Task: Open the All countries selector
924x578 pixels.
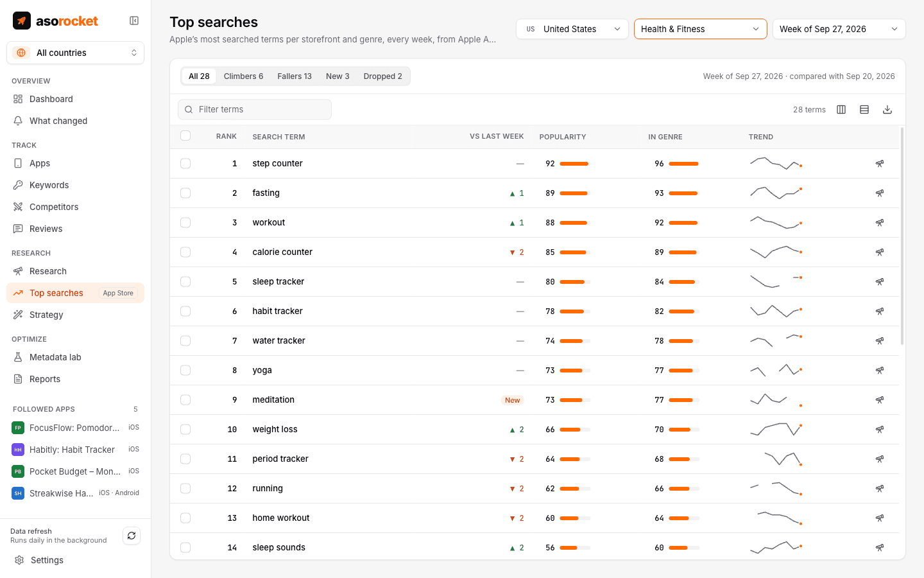Action: coord(75,53)
